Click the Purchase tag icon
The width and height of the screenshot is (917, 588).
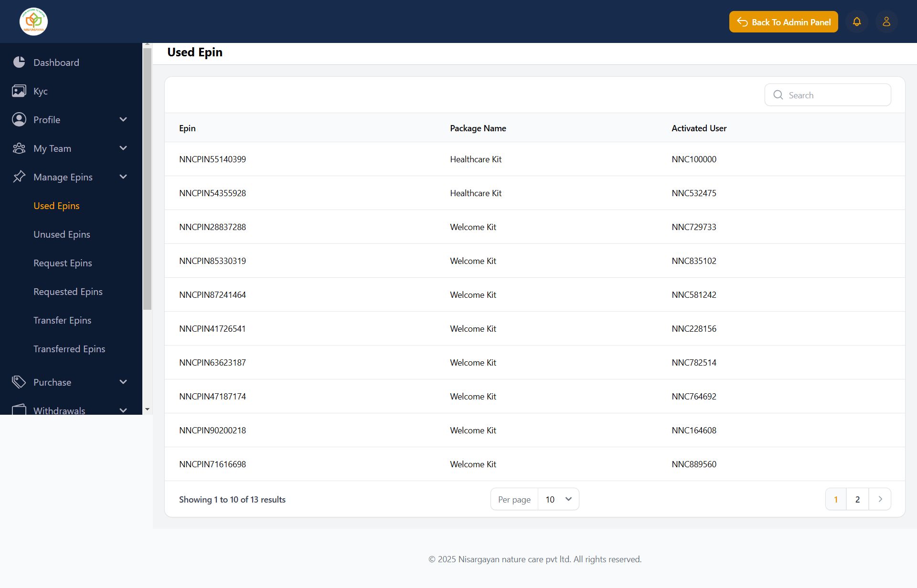(x=19, y=382)
